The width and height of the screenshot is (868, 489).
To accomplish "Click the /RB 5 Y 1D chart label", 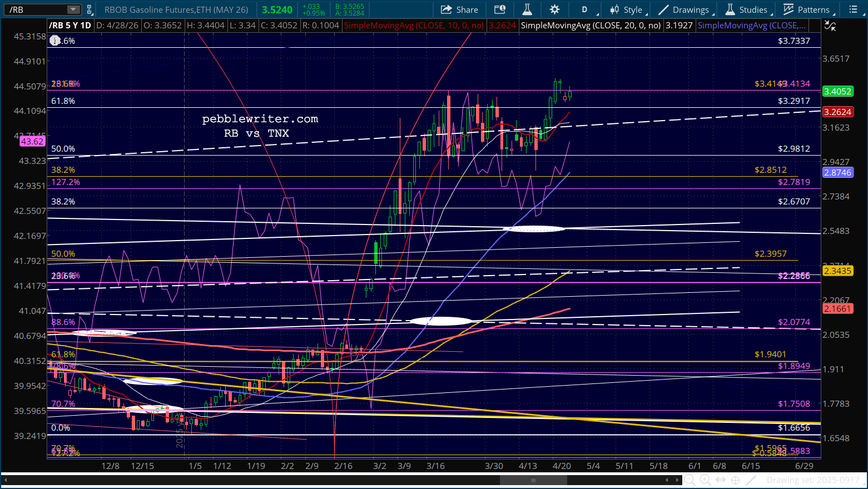I will [x=70, y=26].
